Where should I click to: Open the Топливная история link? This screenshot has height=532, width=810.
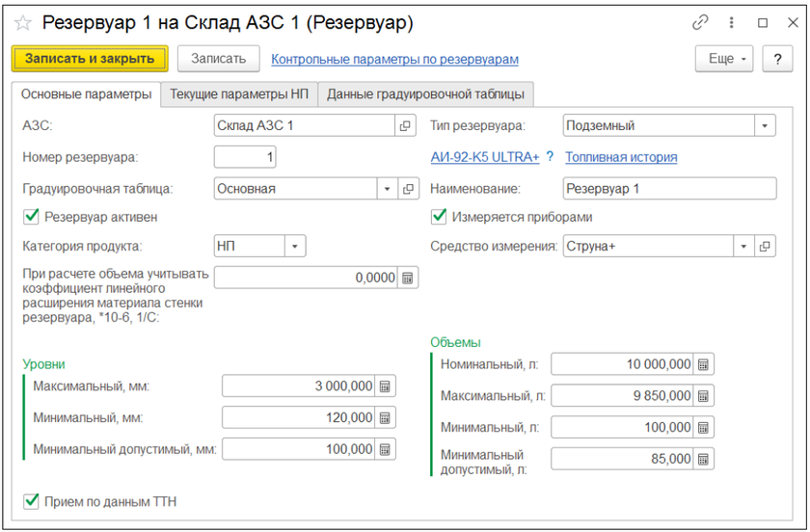tap(621, 157)
